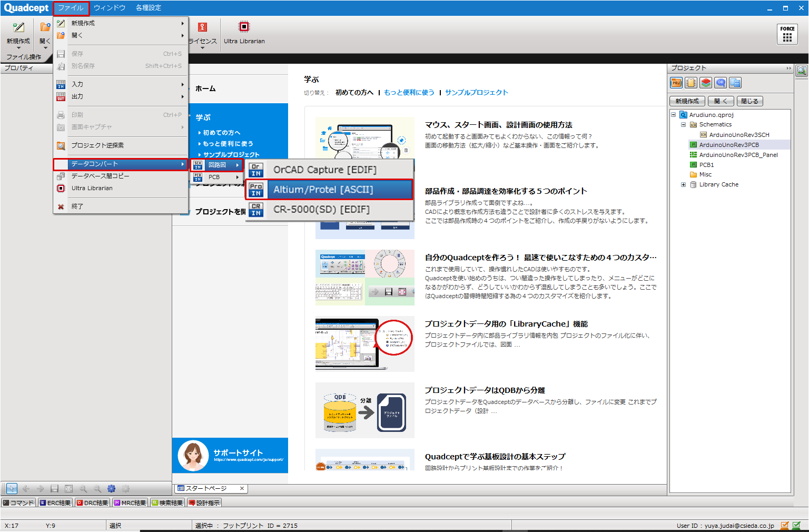Select 終了 to exit
The width and height of the screenshot is (809, 532).
(x=121, y=206)
